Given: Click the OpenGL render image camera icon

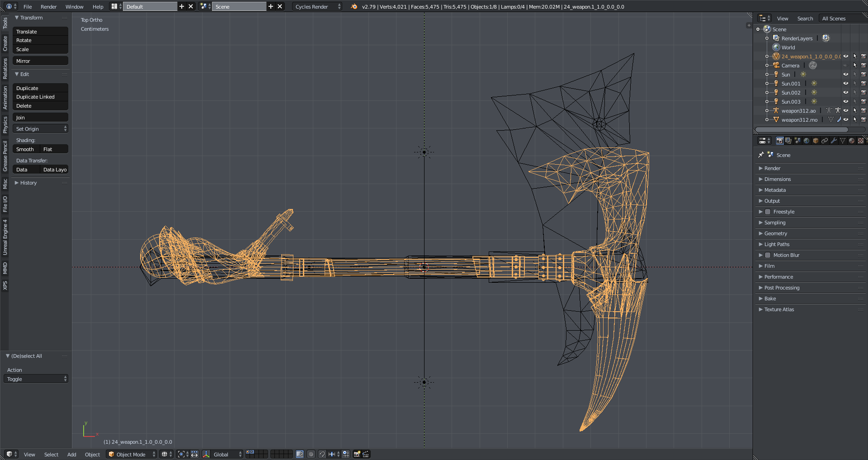Looking at the screenshot, I should pyautogui.click(x=357, y=454).
